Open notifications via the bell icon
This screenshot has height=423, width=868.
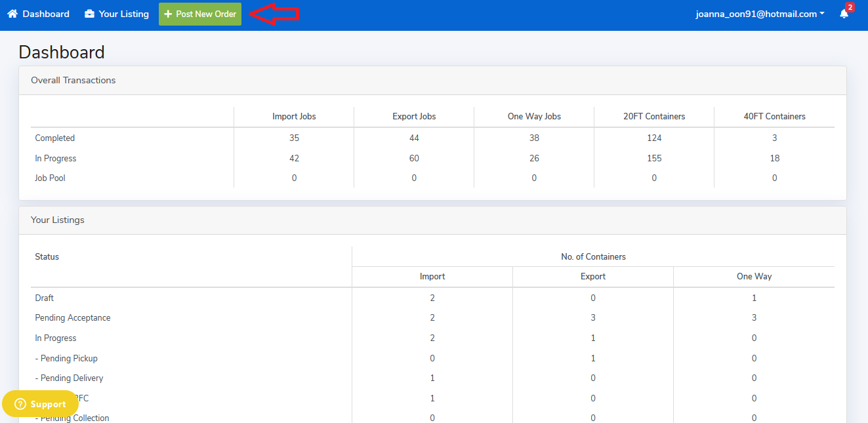(x=844, y=14)
